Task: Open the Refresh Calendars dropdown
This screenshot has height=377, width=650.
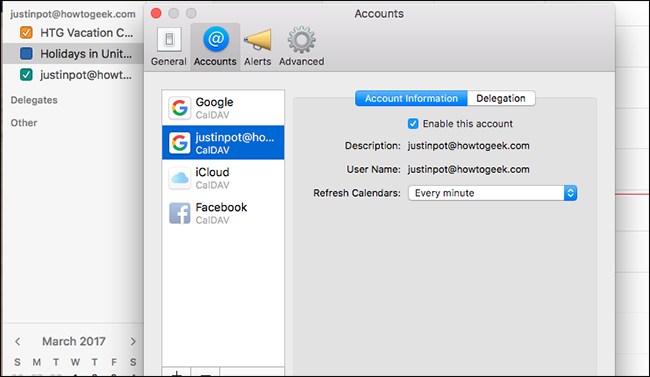Action: click(492, 193)
